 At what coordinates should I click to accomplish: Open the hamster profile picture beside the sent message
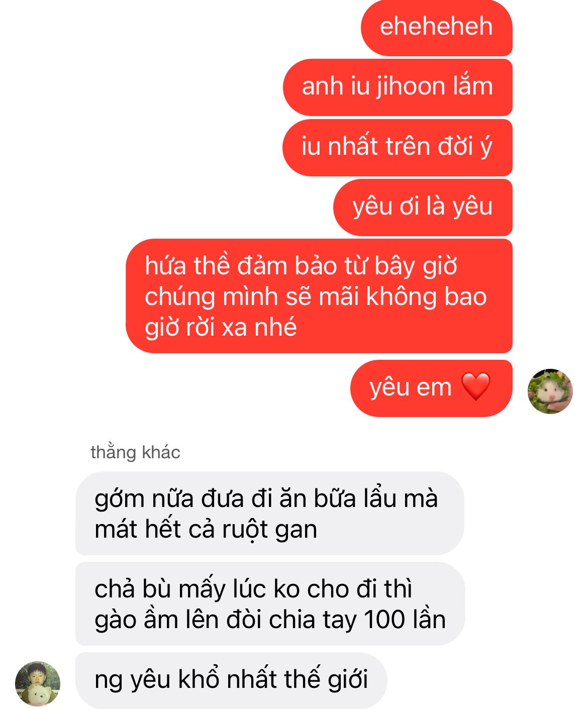(550, 391)
